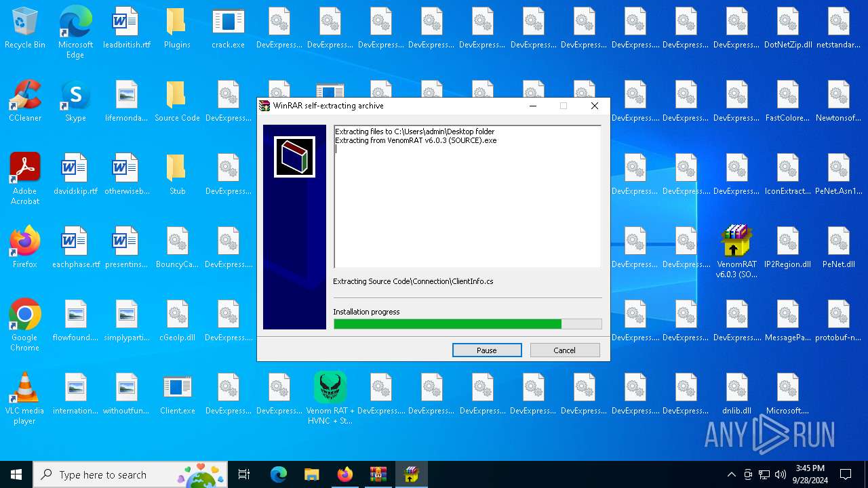Select the BouncyCa... dll file icon
This screenshot has width=868, height=488.
tap(177, 247)
